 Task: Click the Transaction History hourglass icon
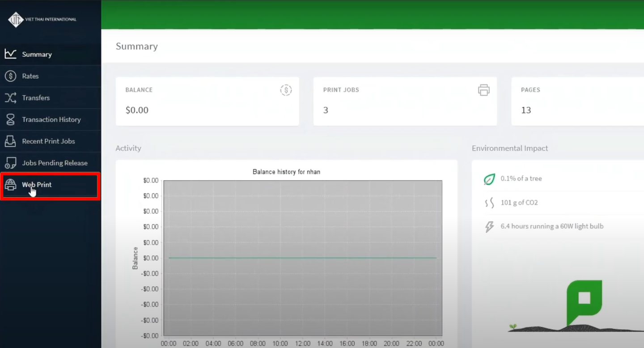tap(10, 119)
